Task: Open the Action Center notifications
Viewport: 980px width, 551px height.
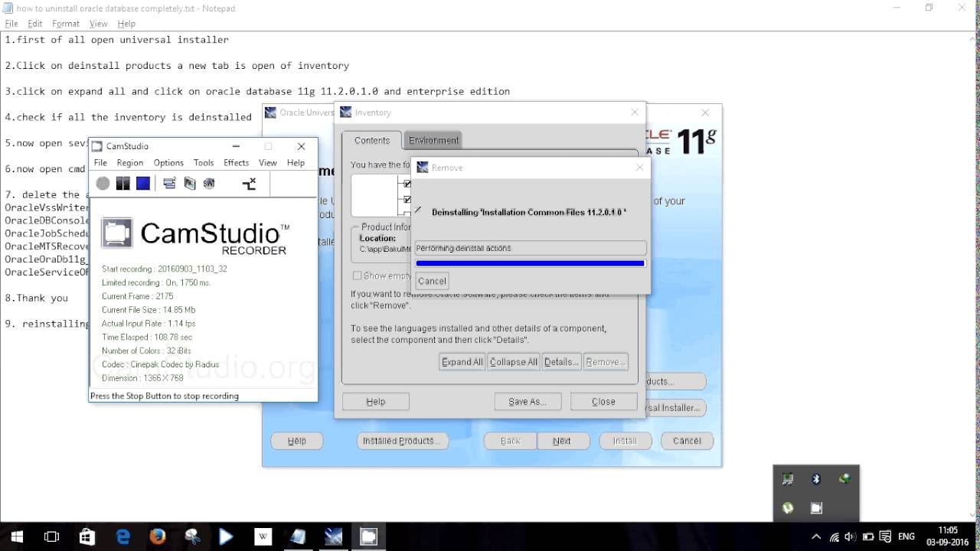Action: point(886,537)
